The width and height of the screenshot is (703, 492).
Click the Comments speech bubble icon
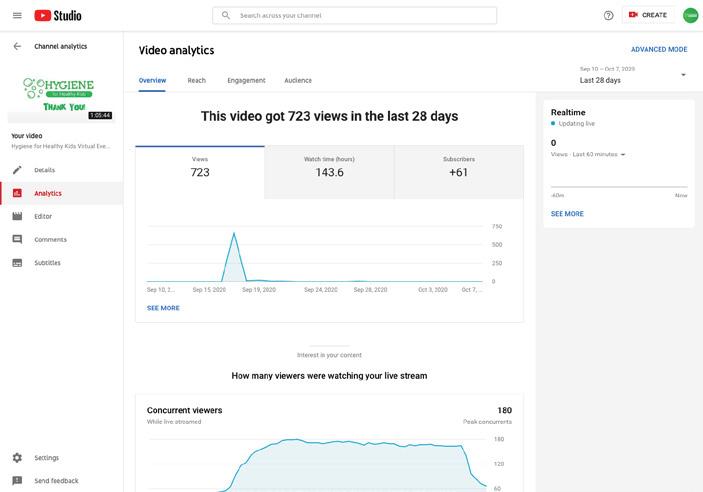tap(17, 239)
